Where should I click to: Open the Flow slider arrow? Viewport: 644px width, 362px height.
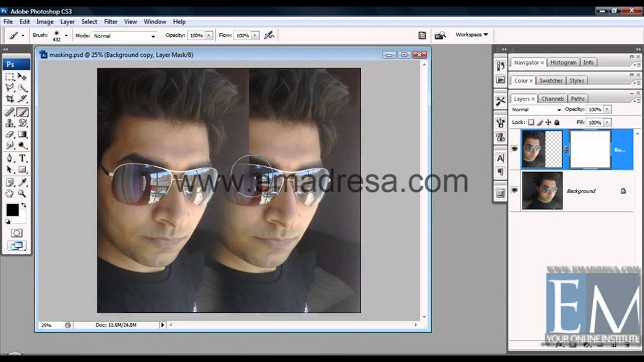point(255,36)
